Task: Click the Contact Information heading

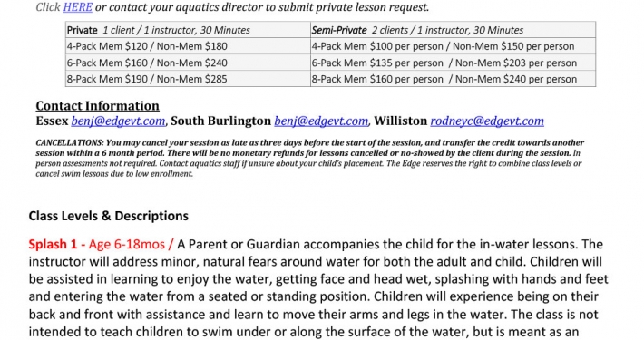Action: coord(97,106)
